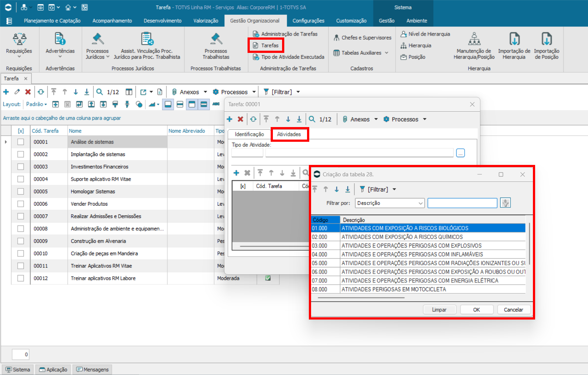Check the box for row 00004 Suporte aplicativo RM Vitae
This screenshot has height=375, width=588.
pos(21,179)
